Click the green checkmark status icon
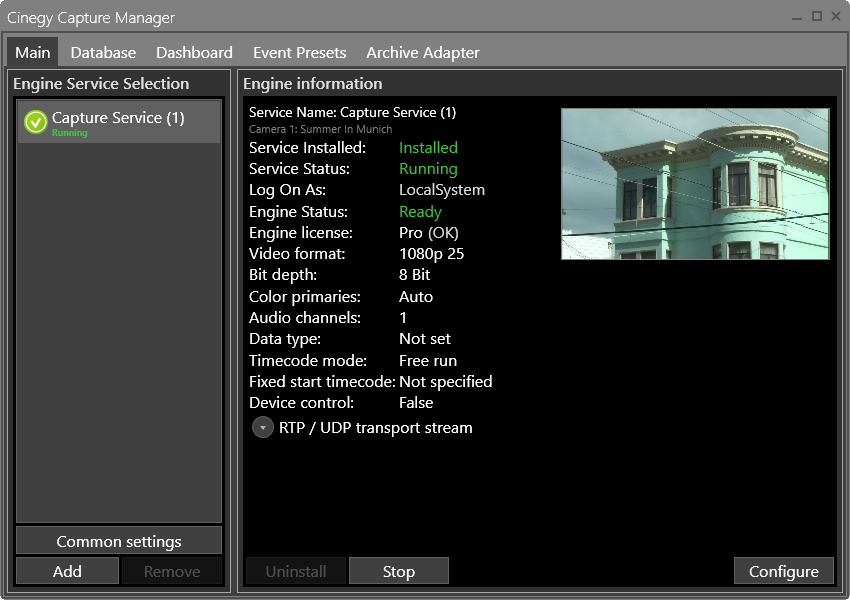The image size is (850, 600). pos(36,122)
